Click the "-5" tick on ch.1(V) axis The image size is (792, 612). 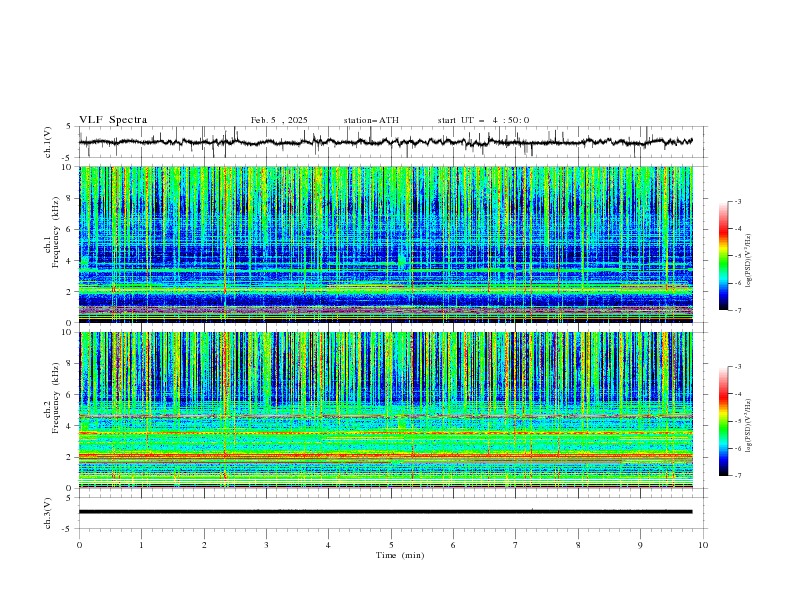pyautogui.click(x=68, y=158)
